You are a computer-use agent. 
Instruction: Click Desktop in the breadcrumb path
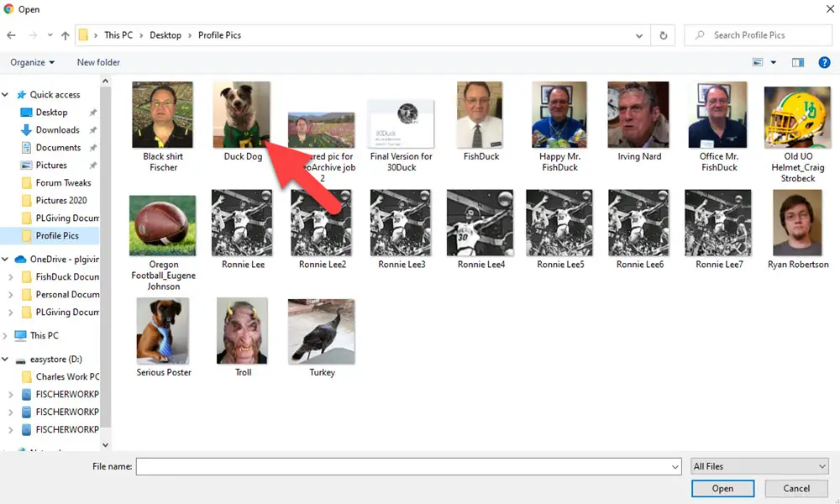(x=165, y=35)
